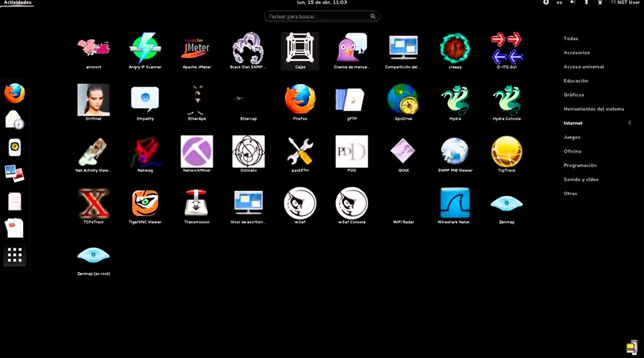Open keyboard layout es indicator
Image resolution: width=644 pixels, height=358 pixels.
(560, 3)
